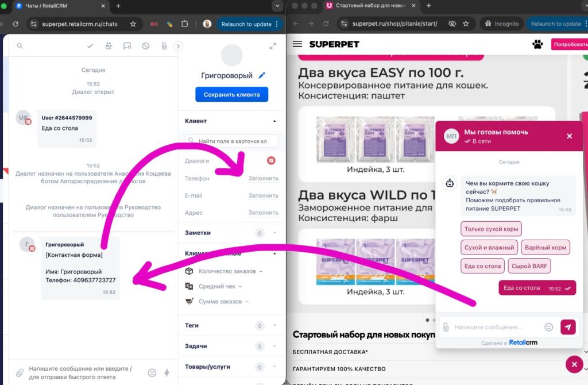Click the paperclip icon in chat toolbar
The height and width of the screenshot is (385, 588).
coord(164,46)
